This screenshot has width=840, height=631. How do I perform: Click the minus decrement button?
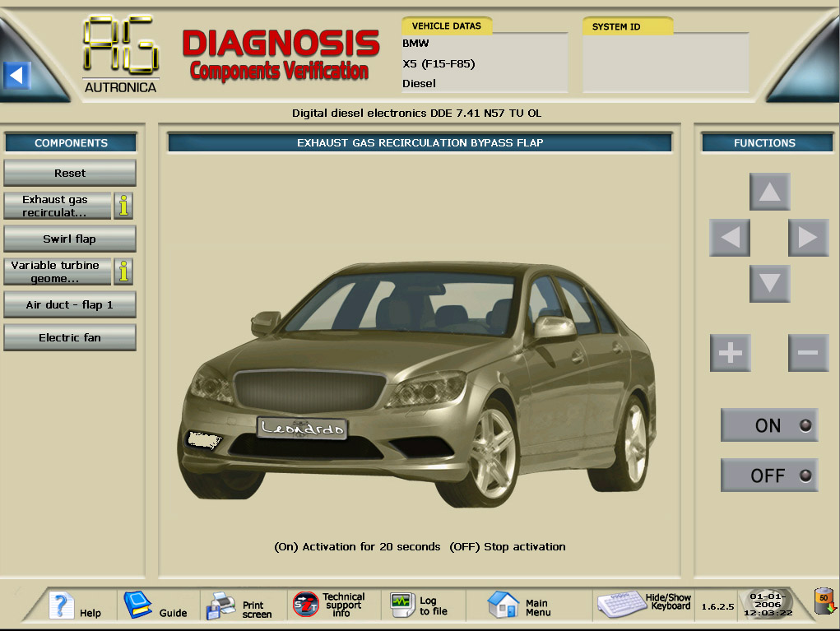point(808,353)
